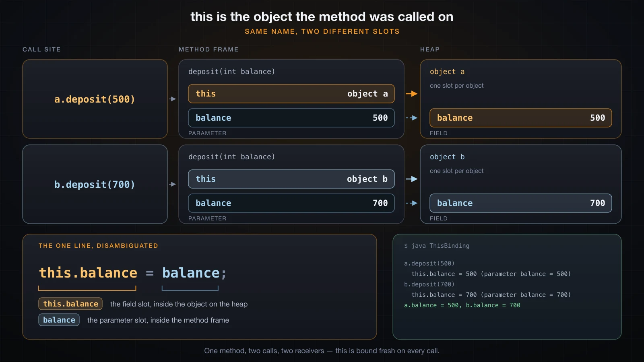Click the 'object a' heap heading

tap(447, 72)
